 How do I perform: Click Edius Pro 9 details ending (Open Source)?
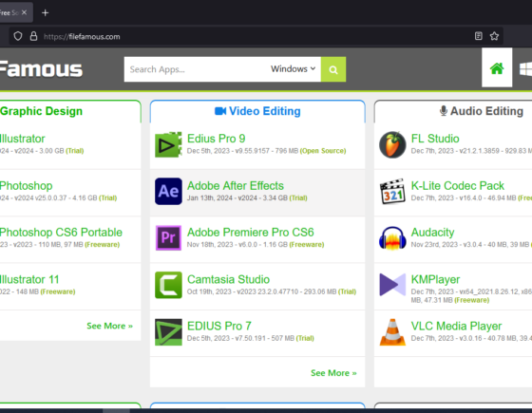(266, 151)
